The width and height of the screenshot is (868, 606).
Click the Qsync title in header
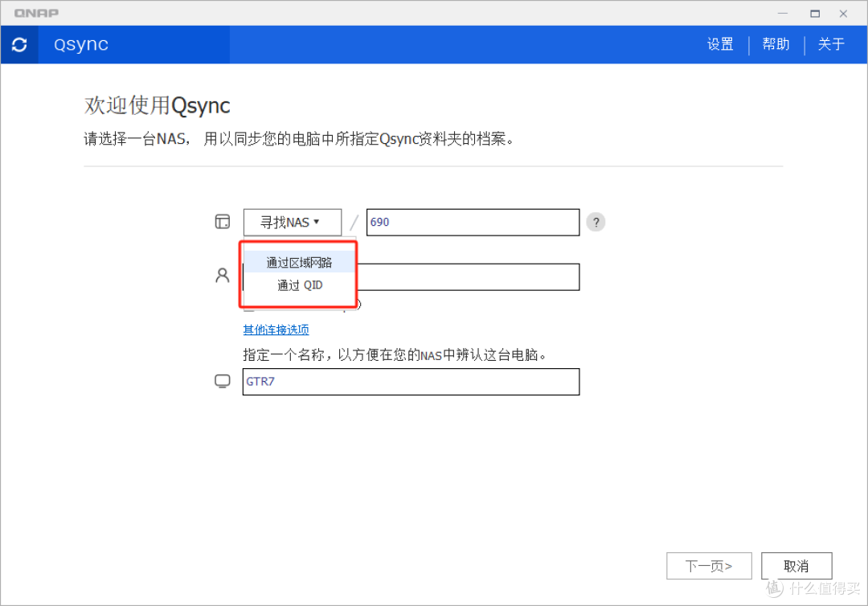click(81, 44)
